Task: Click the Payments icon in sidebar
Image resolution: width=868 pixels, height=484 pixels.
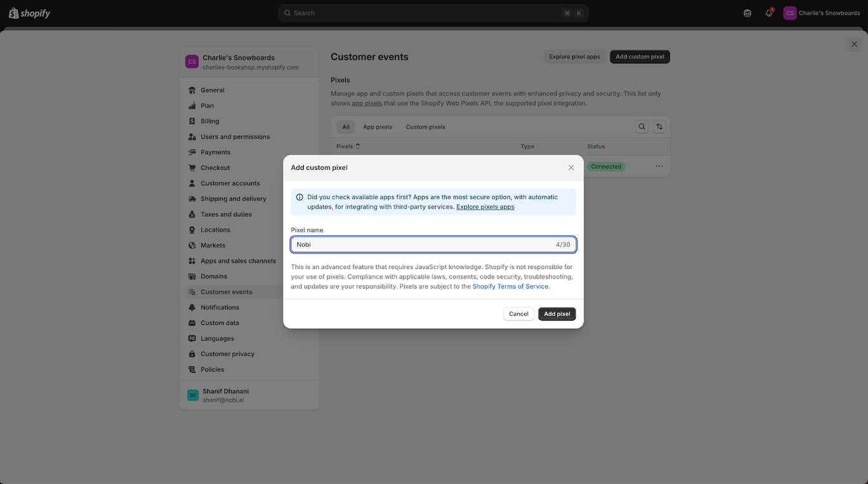Action: (x=192, y=152)
